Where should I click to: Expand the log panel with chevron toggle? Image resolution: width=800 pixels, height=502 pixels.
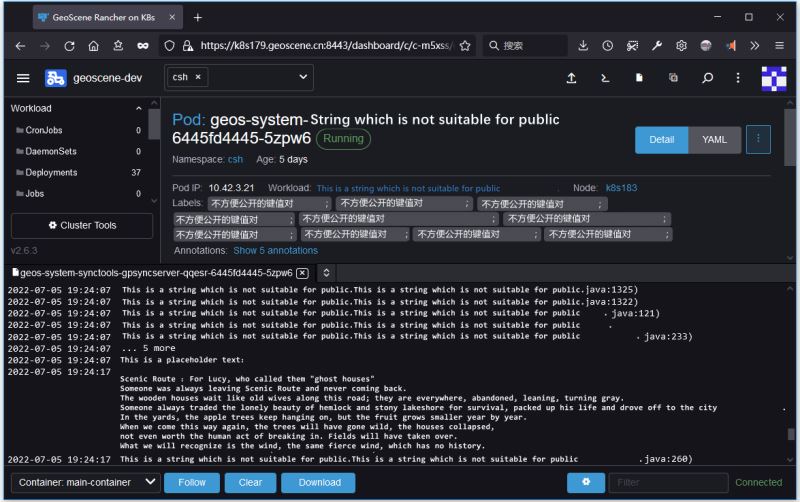[328, 272]
